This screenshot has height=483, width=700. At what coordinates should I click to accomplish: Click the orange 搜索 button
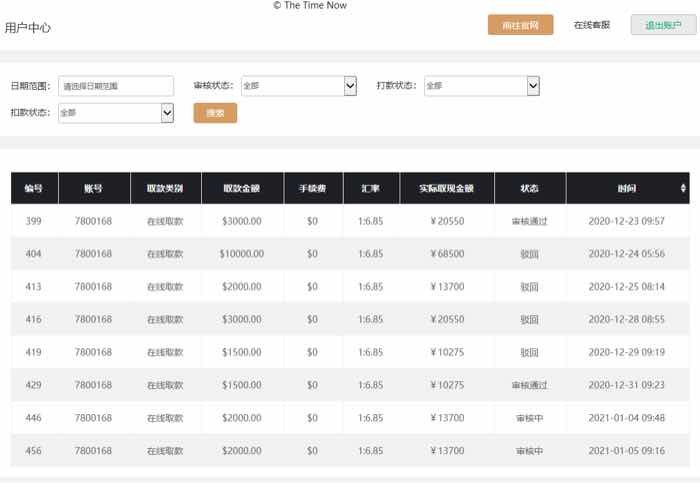pyautogui.click(x=215, y=113)
